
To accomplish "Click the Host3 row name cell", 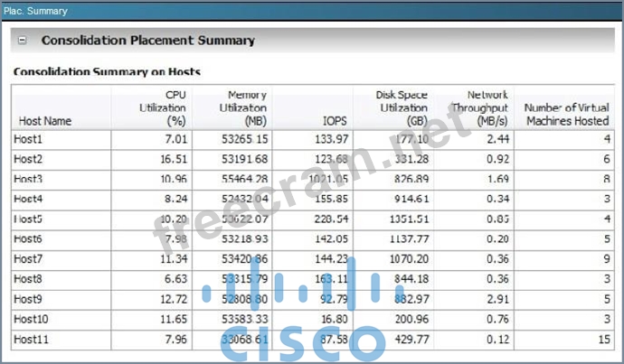I will (29, 180).
